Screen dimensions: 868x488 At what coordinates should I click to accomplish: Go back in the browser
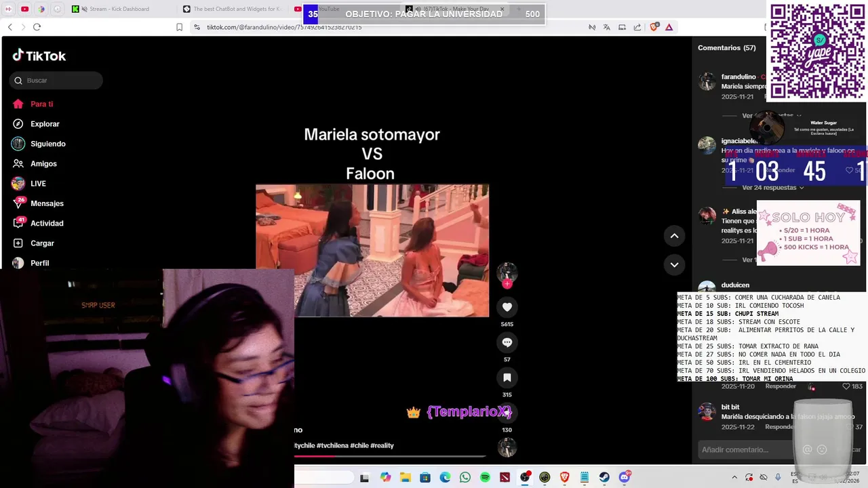[x=9, y=27]
